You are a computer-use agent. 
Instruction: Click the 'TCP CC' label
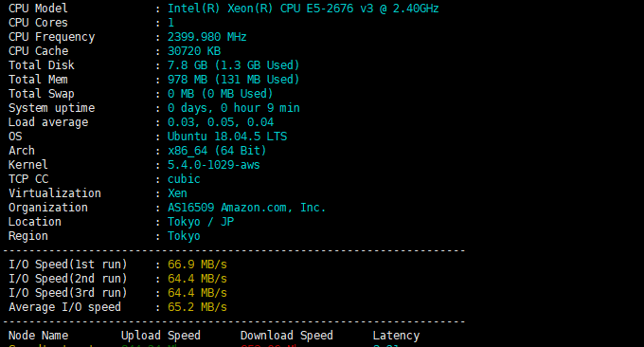click(x=28, y=179)
